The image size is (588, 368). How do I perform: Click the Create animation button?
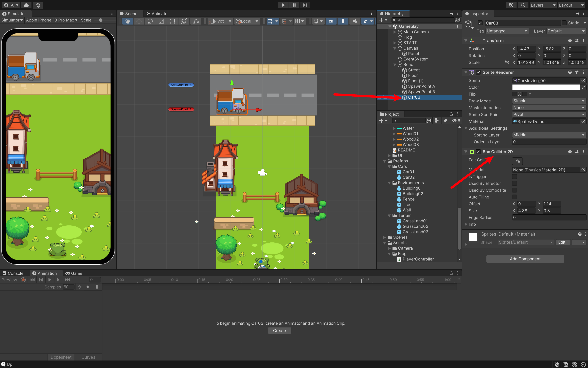(279, 331)
